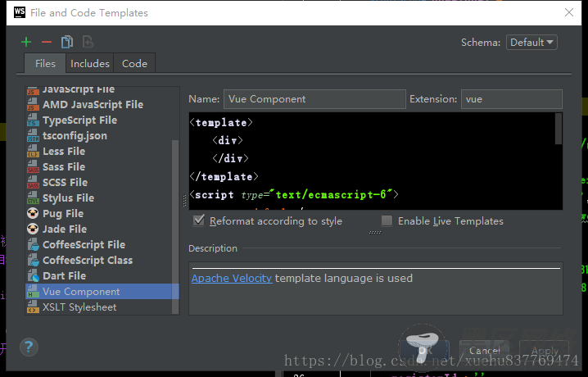Open the Apache Velocity link
Viewport: 588px width, 377px height.
pos(232,279)
